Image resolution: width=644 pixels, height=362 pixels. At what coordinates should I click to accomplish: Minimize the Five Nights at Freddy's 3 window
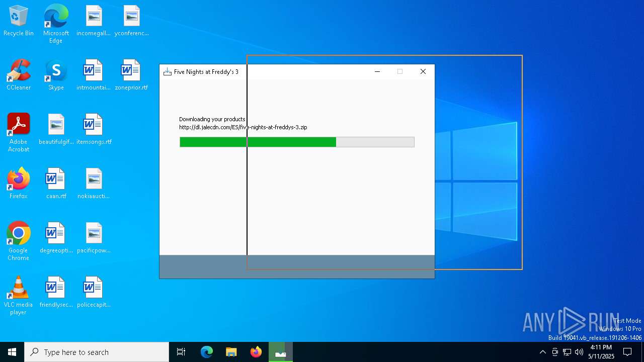point(377,72)
